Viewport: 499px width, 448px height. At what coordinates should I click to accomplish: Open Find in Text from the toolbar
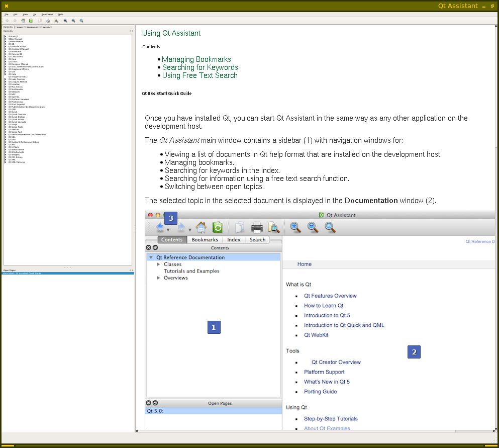(56, 21)
